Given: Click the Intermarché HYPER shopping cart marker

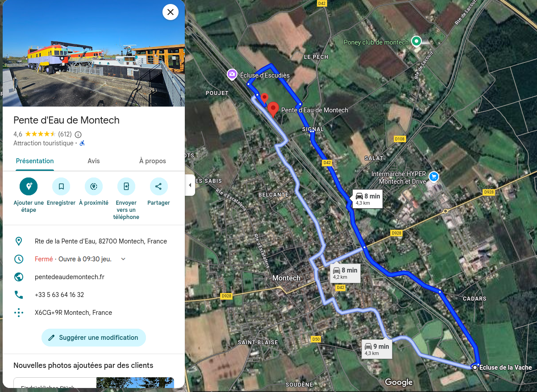Looking at the screenshot, I should coord(433,177).
